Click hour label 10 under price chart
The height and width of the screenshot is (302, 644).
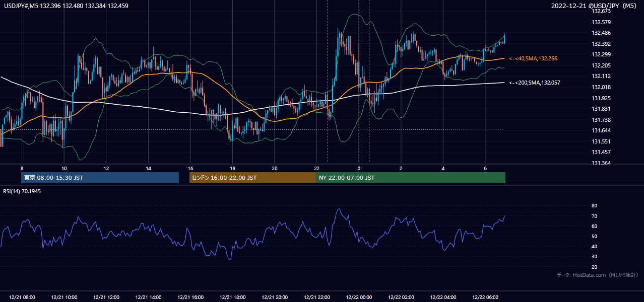click(x=64, y=168)
